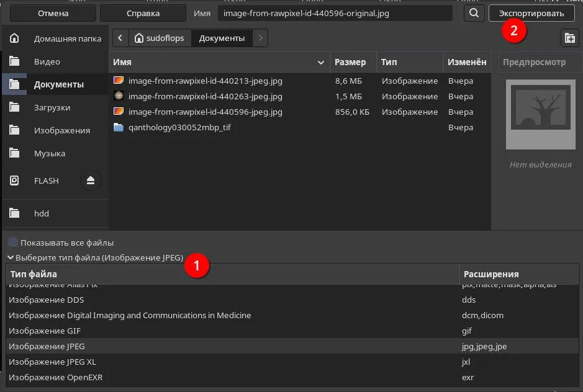This screenshot has width=583, height=392.
Task: Click the sort chevron on the Имя column
Action: [321, 62]
